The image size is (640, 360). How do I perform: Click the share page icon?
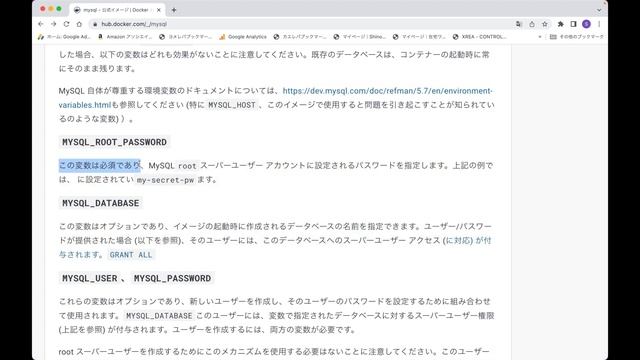pos(532,24)
